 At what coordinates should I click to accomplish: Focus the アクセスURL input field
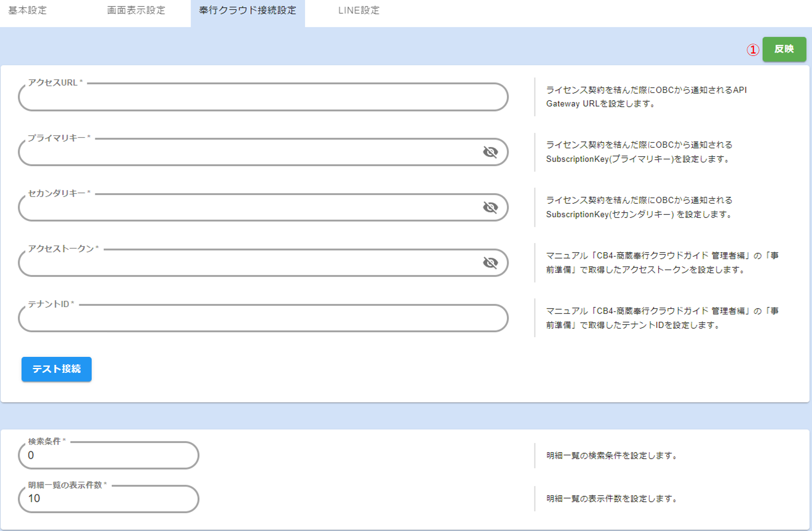[263, 98]
